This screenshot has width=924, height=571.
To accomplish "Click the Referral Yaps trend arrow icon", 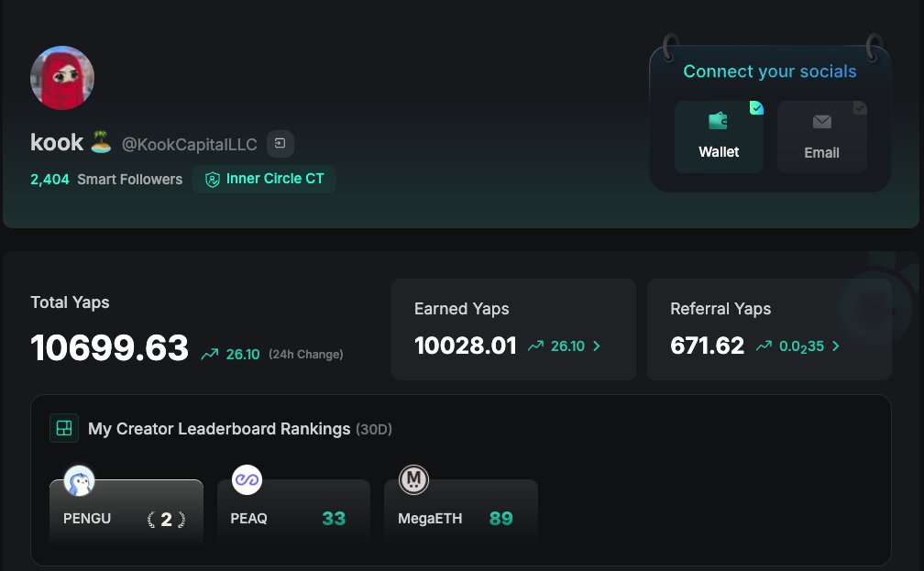I will pos(764,346).
